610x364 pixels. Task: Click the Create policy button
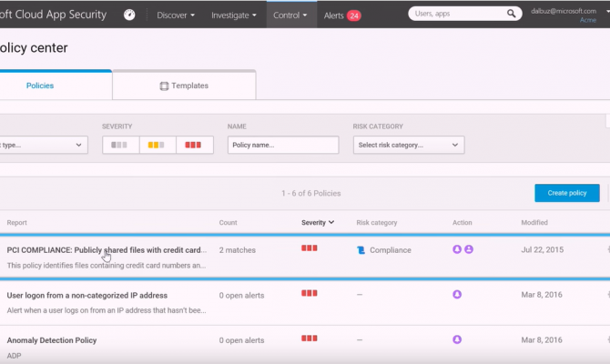567,193
